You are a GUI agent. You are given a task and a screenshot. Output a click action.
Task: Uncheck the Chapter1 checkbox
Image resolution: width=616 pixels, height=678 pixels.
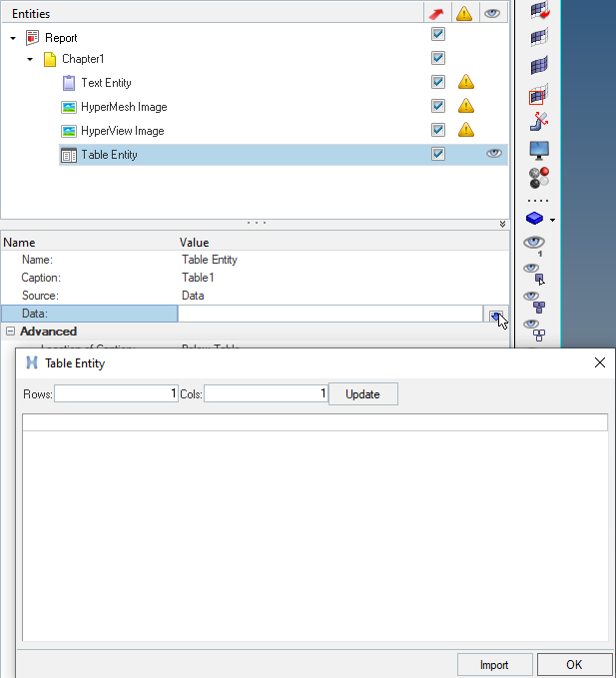(x=438, y=58)
